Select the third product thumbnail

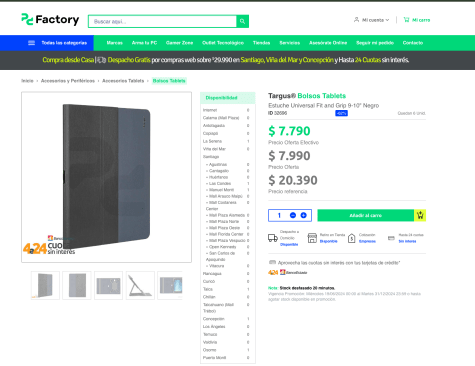pyautogui.click(x=108, y=285)
